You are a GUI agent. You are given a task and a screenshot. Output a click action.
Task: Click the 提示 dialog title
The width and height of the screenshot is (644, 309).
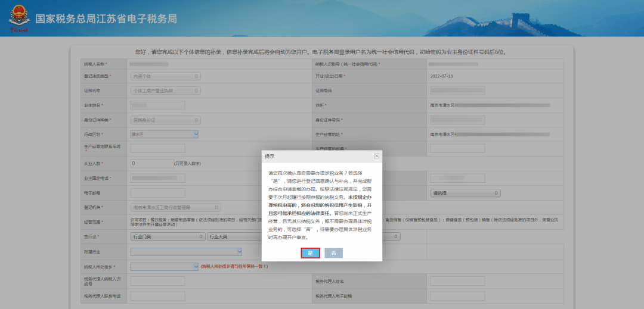point(270,156)
